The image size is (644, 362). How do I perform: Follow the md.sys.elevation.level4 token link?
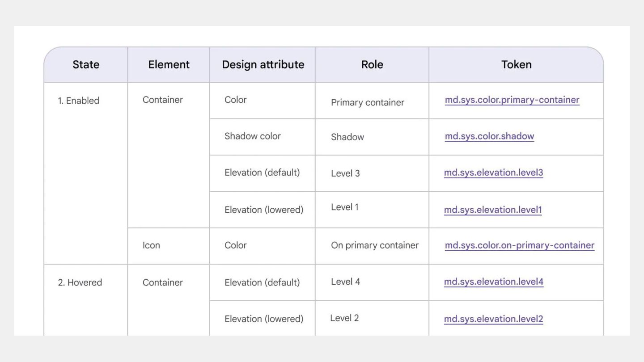point(493,282)
